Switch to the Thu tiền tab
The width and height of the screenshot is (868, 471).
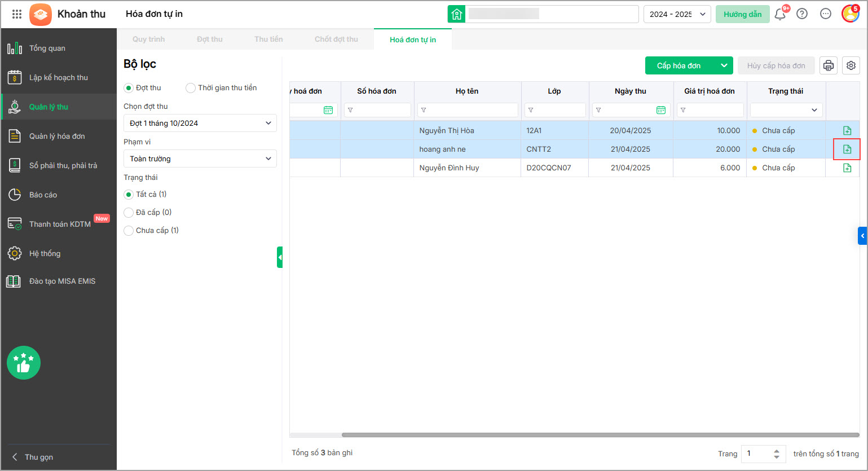pyautogui.click(x=268, y=39)
